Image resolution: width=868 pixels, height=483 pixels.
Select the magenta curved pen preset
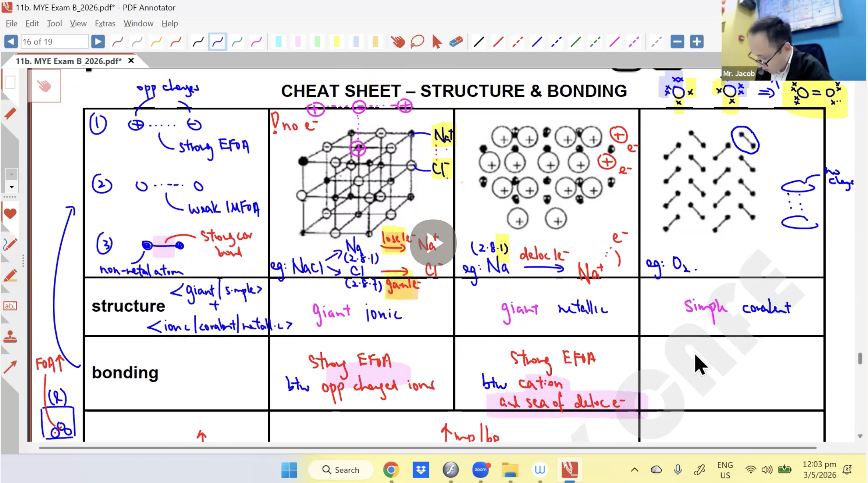coord(256,42)
